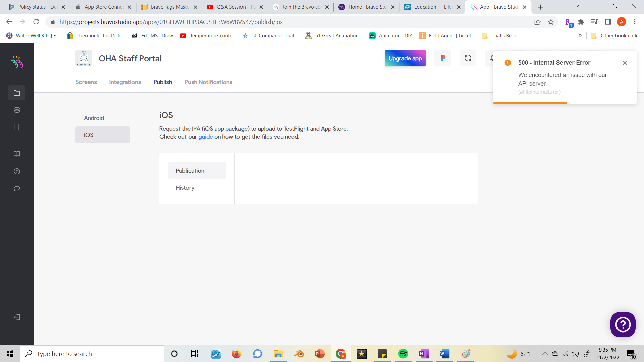Switch to the Push Notifications tab

click(x=208, y=82)
